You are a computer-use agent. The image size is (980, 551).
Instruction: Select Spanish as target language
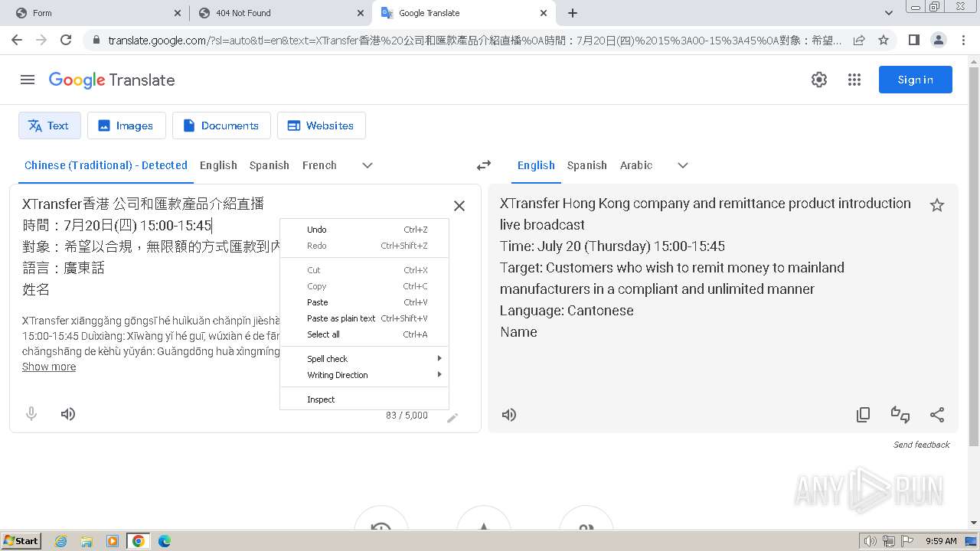(x=587, y=165)
